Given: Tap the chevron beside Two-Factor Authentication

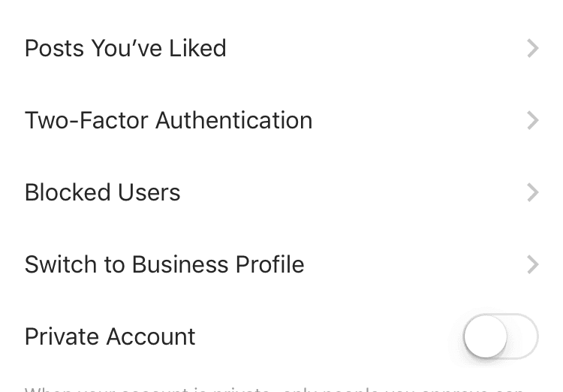Looking at the screenshot, I should 532,121.
